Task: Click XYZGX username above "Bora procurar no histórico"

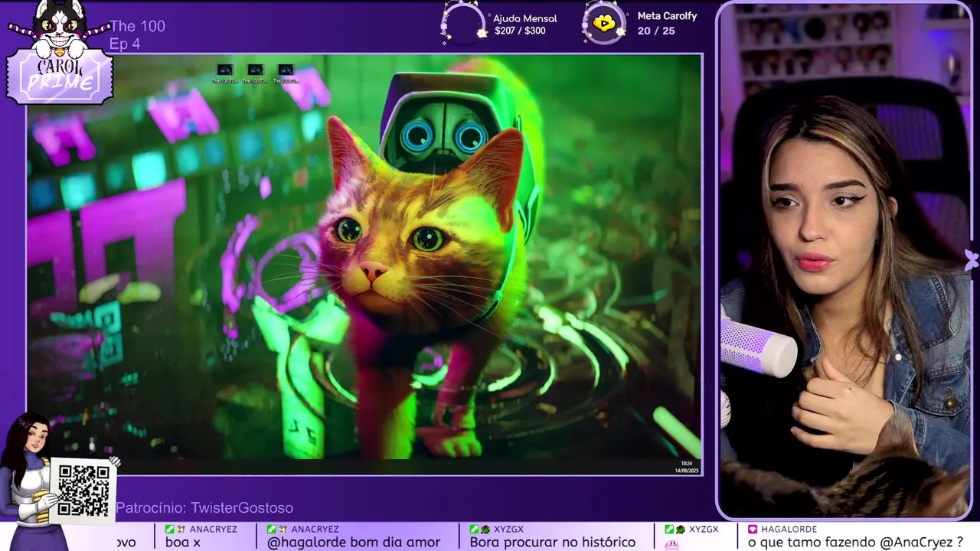Action: point(508,529)
